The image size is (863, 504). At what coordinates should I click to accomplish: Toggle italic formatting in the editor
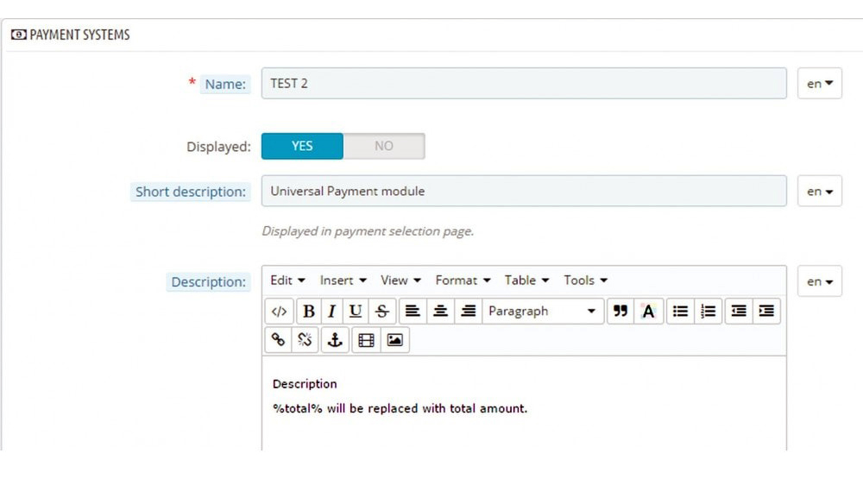[332, 312]
